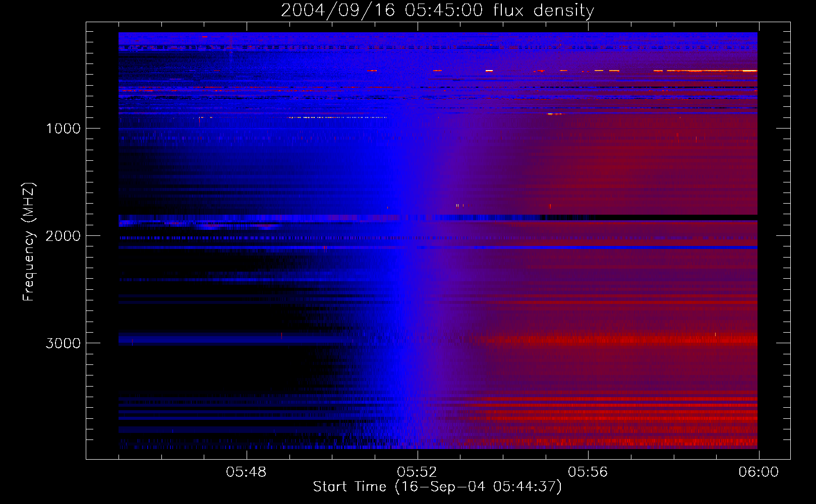Viewport: 816px width, 504px height.
Task: Click the 3000 frequency tick label
Action: click(x=63, y=343)
